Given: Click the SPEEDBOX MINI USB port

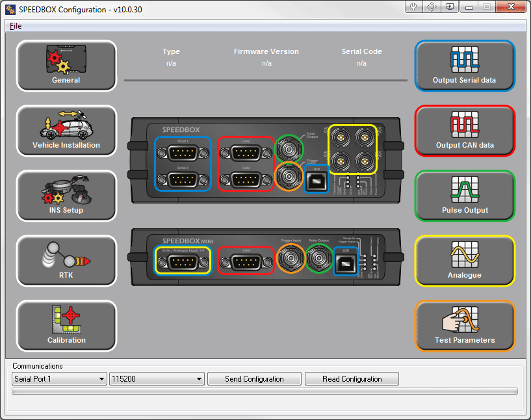Looking at the screenshot, I should point(345,262).
